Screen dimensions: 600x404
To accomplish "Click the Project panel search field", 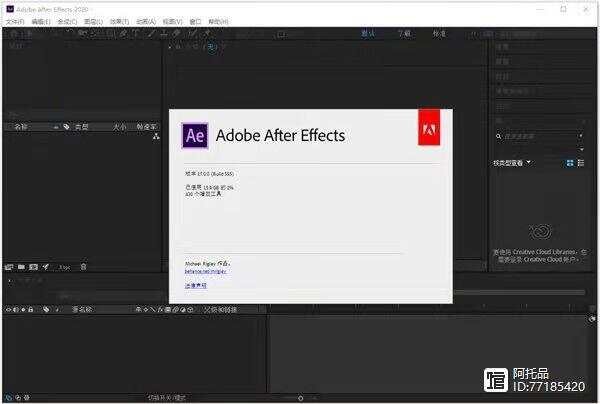I will click(x=82, y=114).
